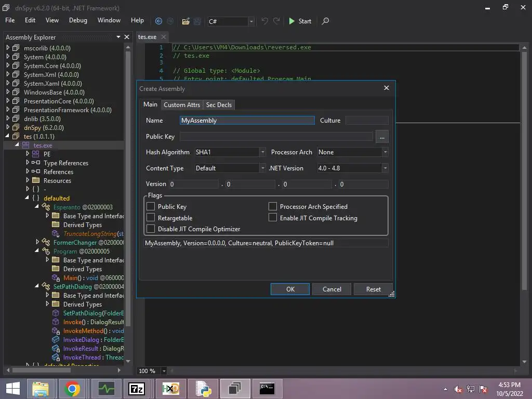The height and width of the screenshot is (399, 532).
Task: Click the InvokeDialog field icon
Action: point(56,339)
